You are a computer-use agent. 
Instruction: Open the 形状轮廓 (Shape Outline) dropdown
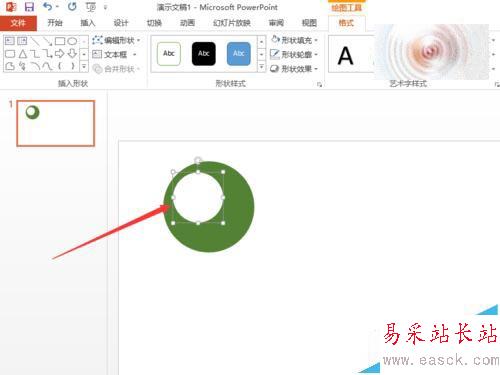(x=294, y=54)
